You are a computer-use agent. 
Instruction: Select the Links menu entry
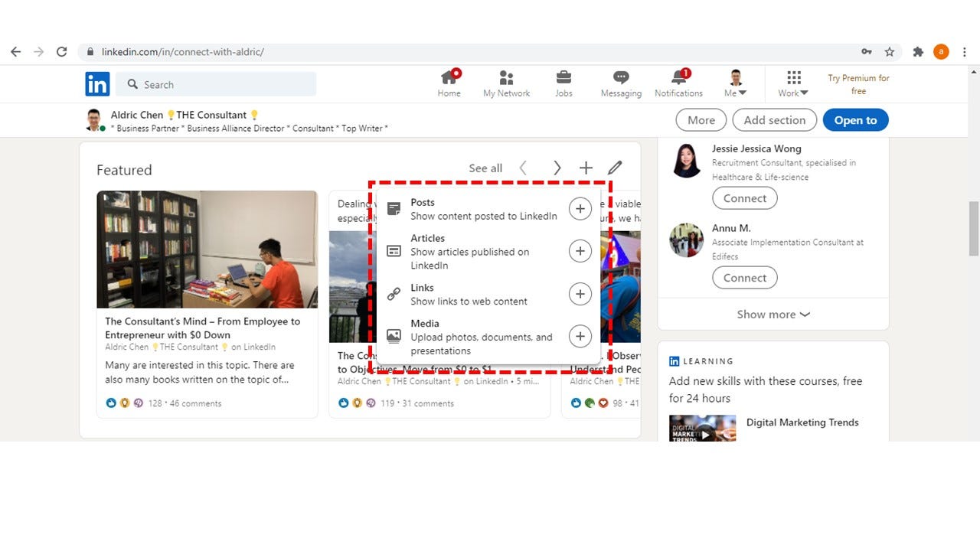tap(488, 295)
